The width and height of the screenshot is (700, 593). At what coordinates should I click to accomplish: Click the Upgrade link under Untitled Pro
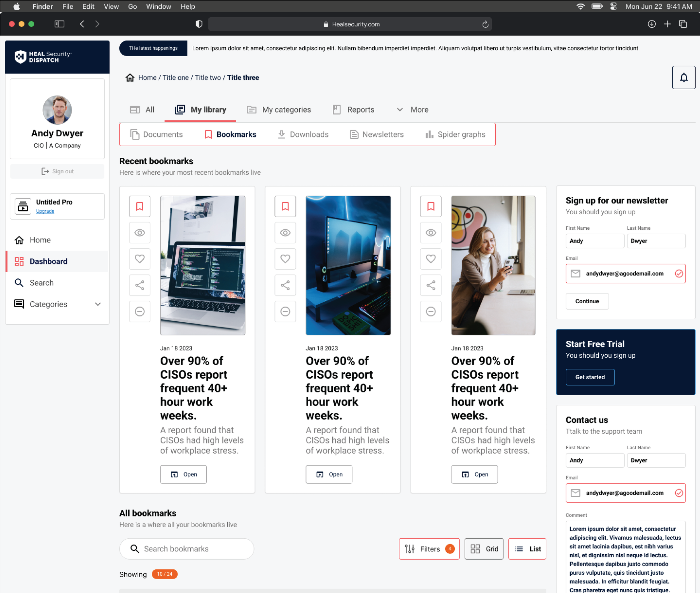[45, 211]
